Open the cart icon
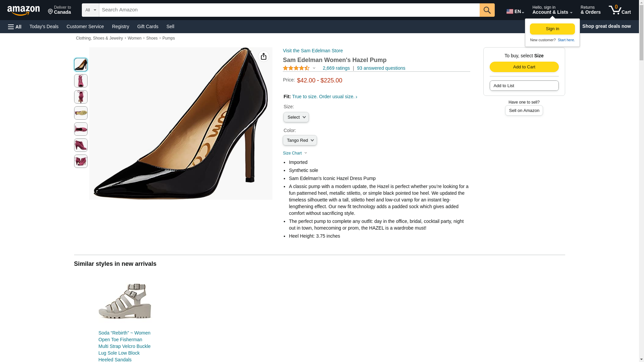 pos(620,10)
